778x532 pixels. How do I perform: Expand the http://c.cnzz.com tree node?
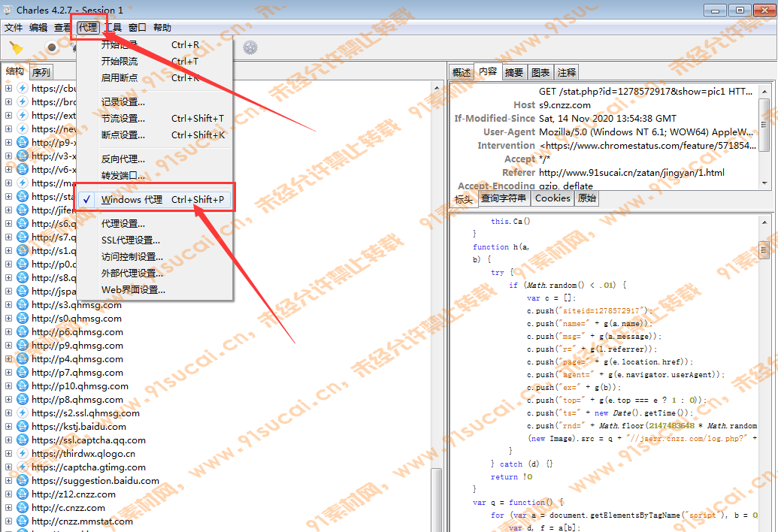tap(8, 508)
